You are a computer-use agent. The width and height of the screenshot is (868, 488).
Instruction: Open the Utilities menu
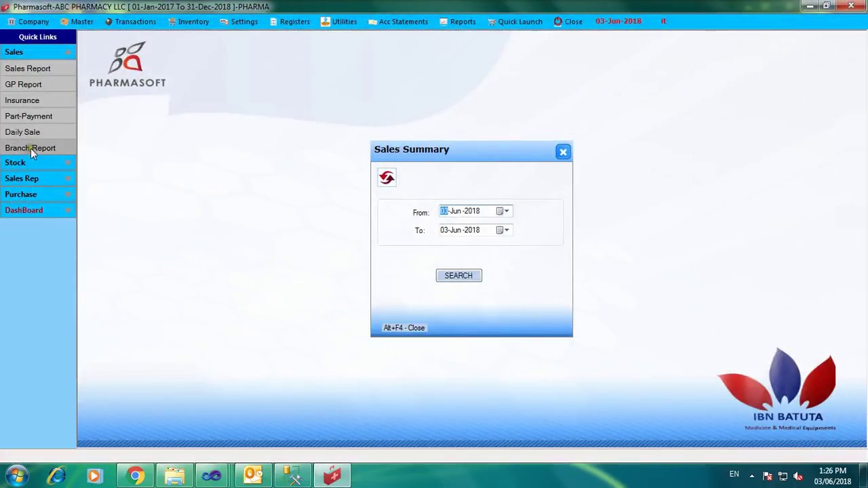tap(339, 22)
